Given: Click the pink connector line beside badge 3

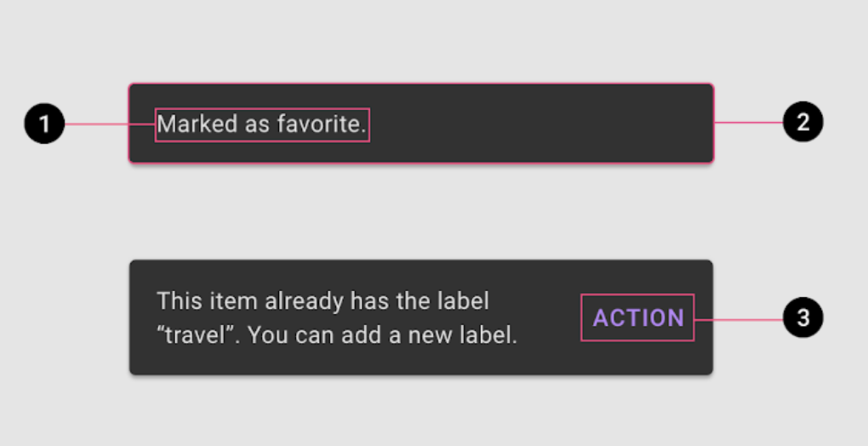Looking at the screenshot, I should [x=739, y=320].
